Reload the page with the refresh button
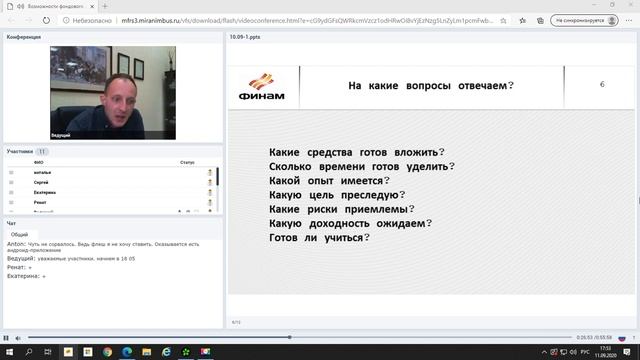This screenshot has width=640, height=360. pyautogui.click(x=46, y=20)
